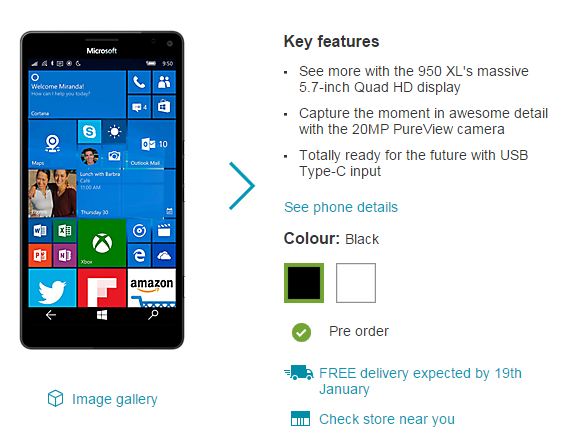Click the Outlook Mail tile
567x435 pixels.
click(x=152, y=144)
